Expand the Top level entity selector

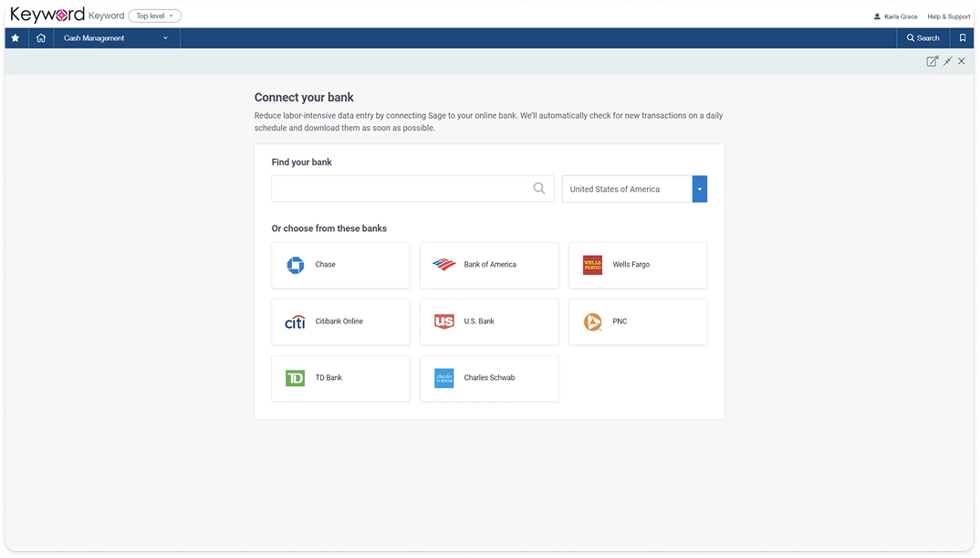(x=154, y=16)
